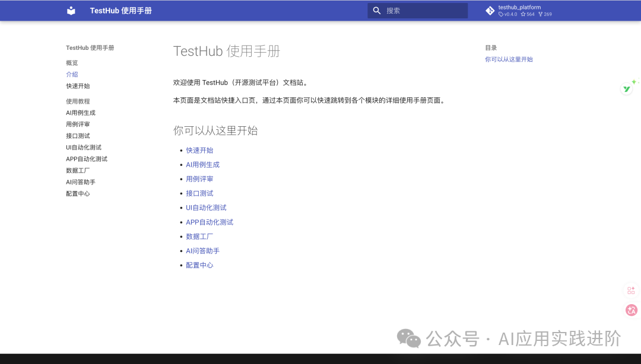Click the git repository icon

coord(490,11)
